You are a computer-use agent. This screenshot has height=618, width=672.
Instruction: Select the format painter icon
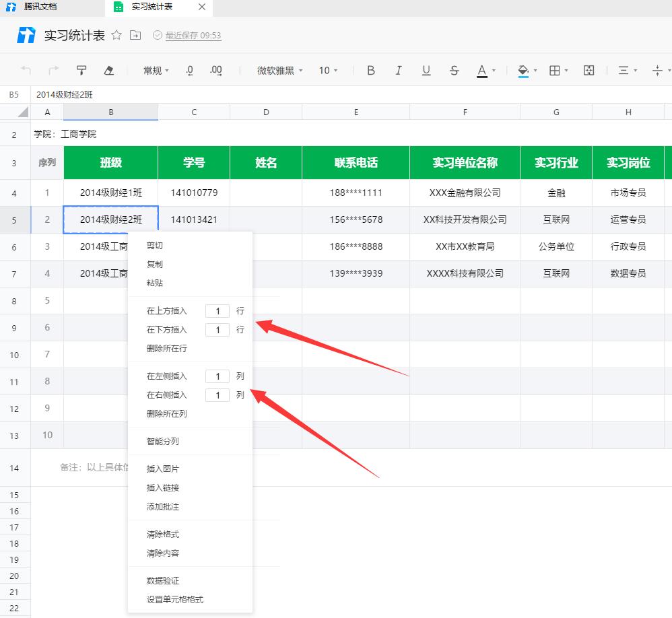tap(81, 70)
